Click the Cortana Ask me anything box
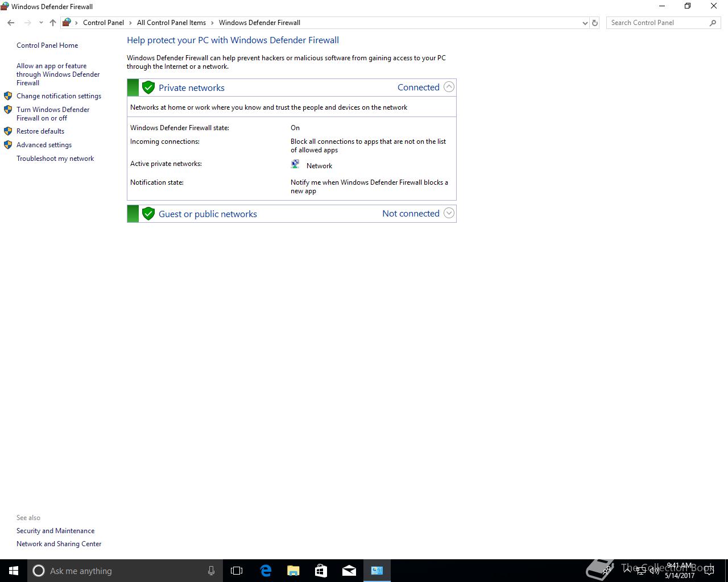This screenshot has width=728, height=582. point(125,571)
